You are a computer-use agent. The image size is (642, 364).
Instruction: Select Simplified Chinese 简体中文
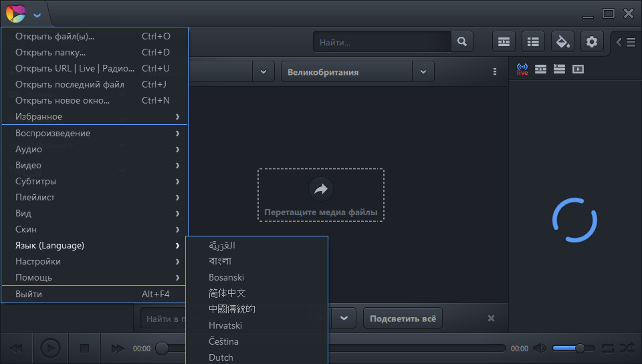(257, 293)
